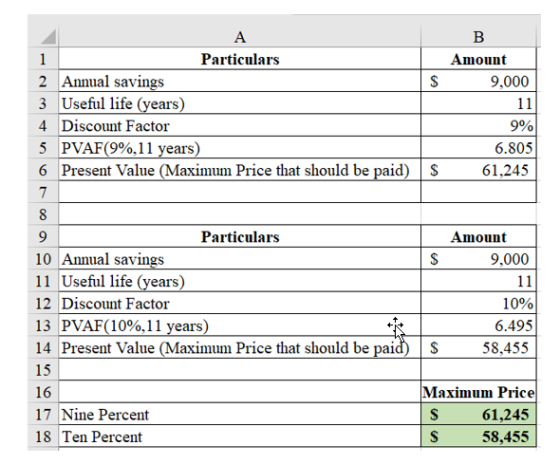Image resolution: width=560 pixels, height=464 pixels.
Task: Select 'Useful life (years)' in row 3
Action: click(240, 103)
